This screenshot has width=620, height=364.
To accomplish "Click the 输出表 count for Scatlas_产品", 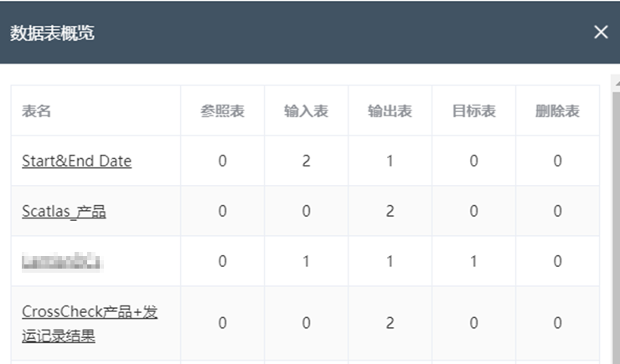I will tap(390, 211).
